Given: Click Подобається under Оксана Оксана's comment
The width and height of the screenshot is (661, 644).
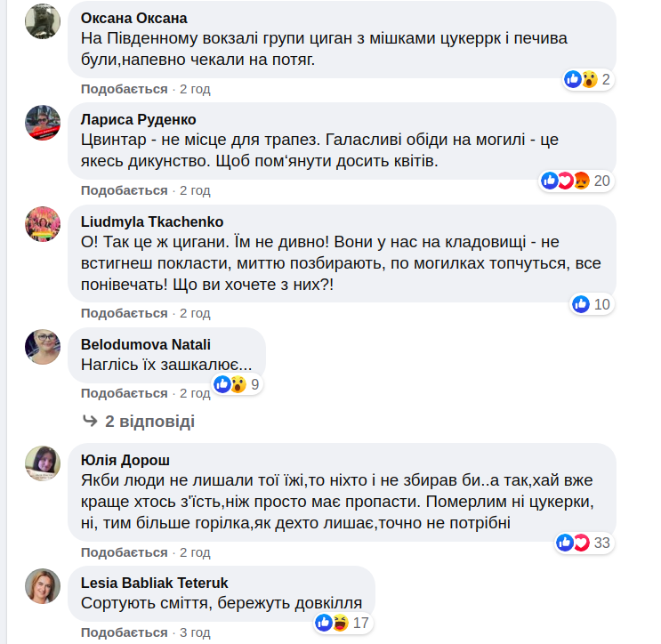Looking at the screenshot, I should (125, 89).
